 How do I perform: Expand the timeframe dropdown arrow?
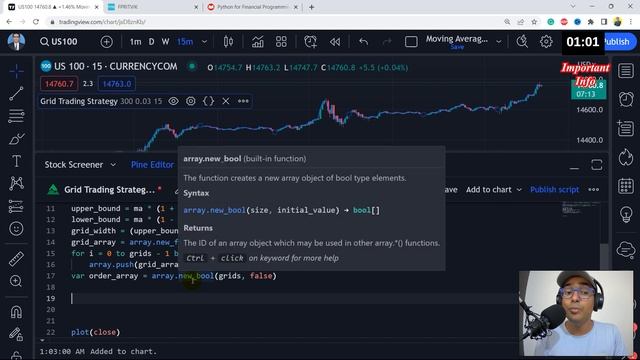pyautogui.click(x=204, y=42)
